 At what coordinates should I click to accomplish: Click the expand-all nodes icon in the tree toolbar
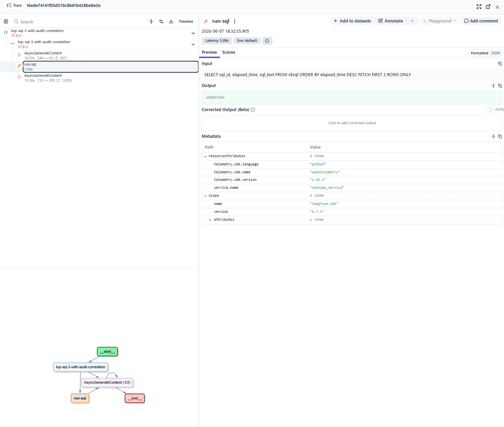151,21
